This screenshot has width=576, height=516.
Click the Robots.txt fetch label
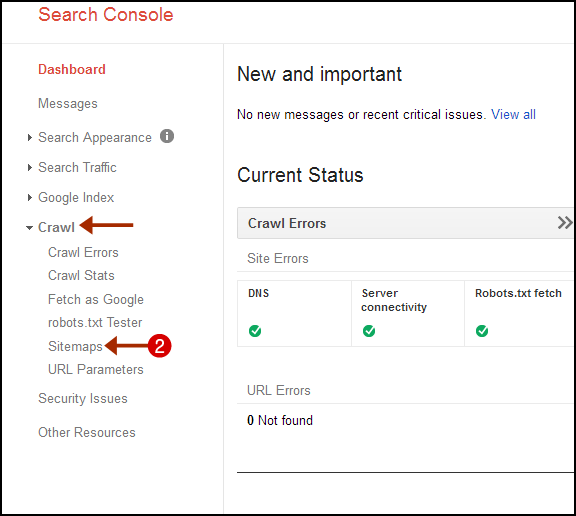tap(518, 293)
